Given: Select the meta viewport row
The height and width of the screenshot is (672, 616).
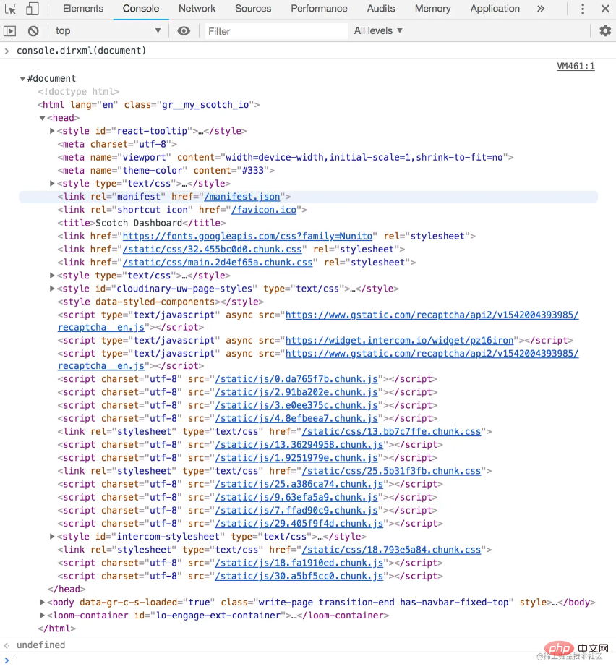Looking at the screenshot, I should tap(286, 158).
